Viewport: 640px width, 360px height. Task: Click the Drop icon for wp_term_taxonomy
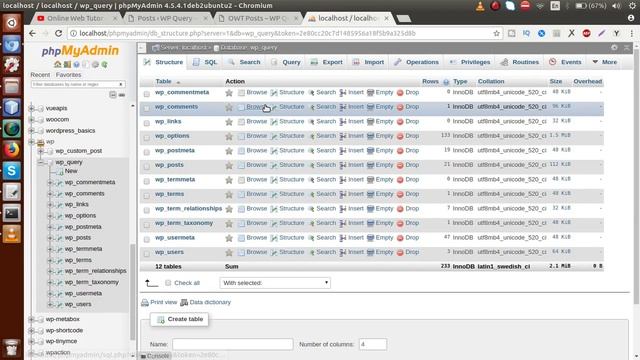click(x=400, y=223)
